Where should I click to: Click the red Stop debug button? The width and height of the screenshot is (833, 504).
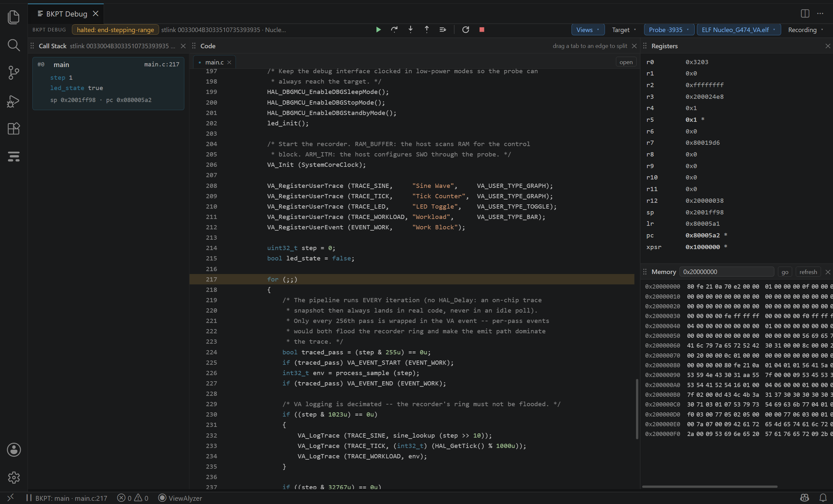click(482, 30)
